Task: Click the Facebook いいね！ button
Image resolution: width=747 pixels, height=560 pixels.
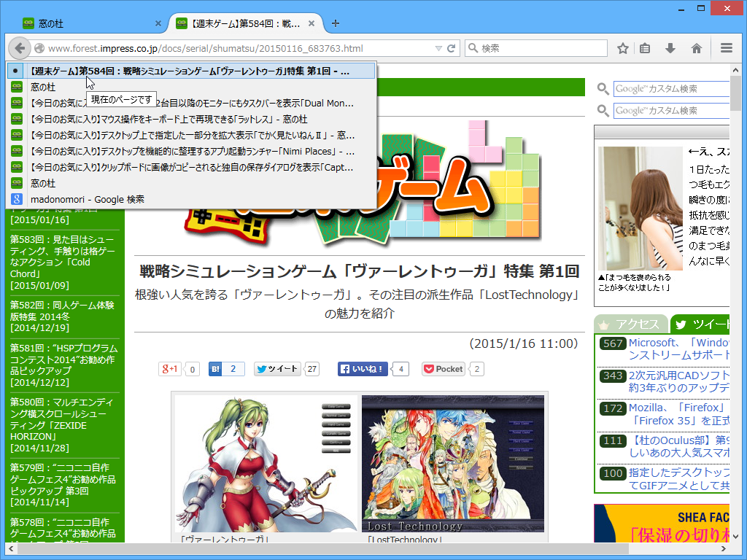Action: [363, 369]
